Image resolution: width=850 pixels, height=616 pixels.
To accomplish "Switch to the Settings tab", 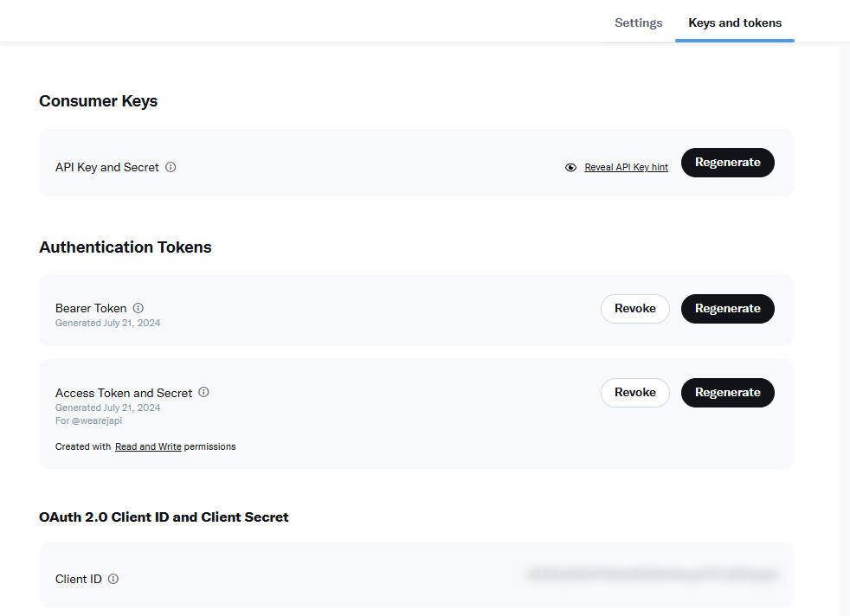I will 638,23.
